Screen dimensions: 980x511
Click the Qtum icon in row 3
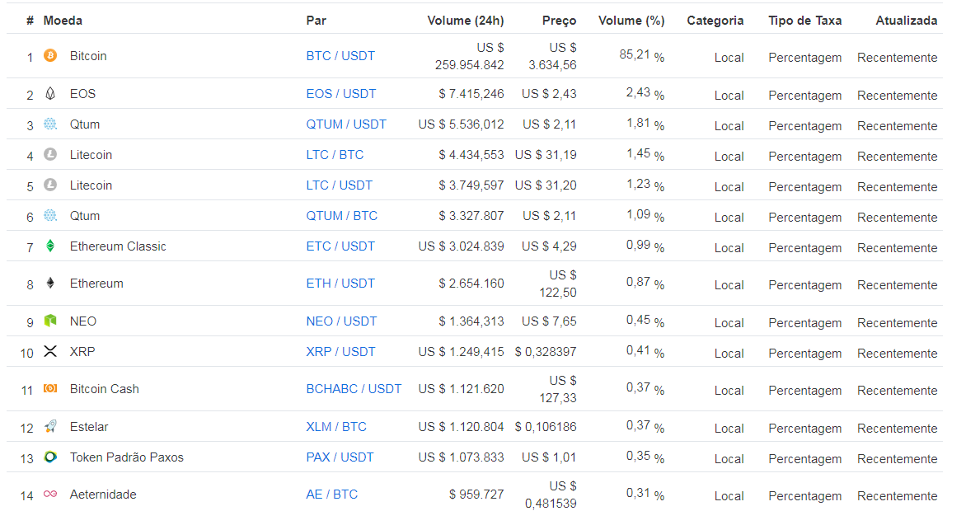tap(50, 124)
